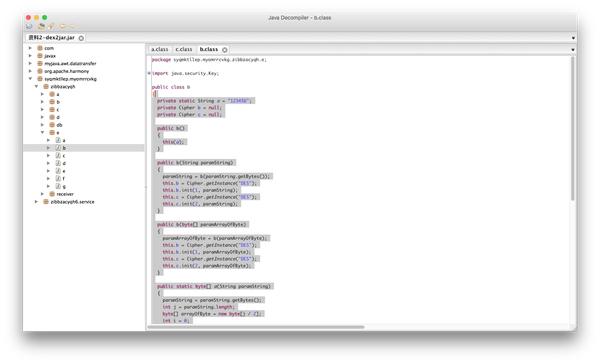Click 'public b(byte[] paramArrayOfByte)' line

[x=202, y=224]
